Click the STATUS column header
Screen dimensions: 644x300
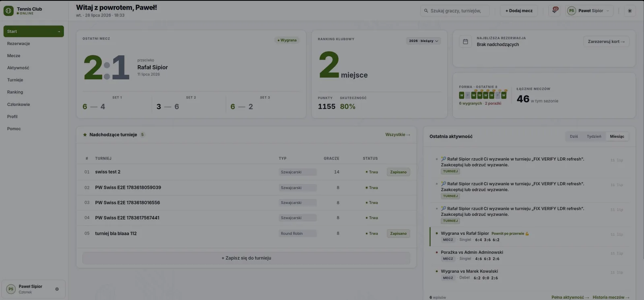pos(370,159)
